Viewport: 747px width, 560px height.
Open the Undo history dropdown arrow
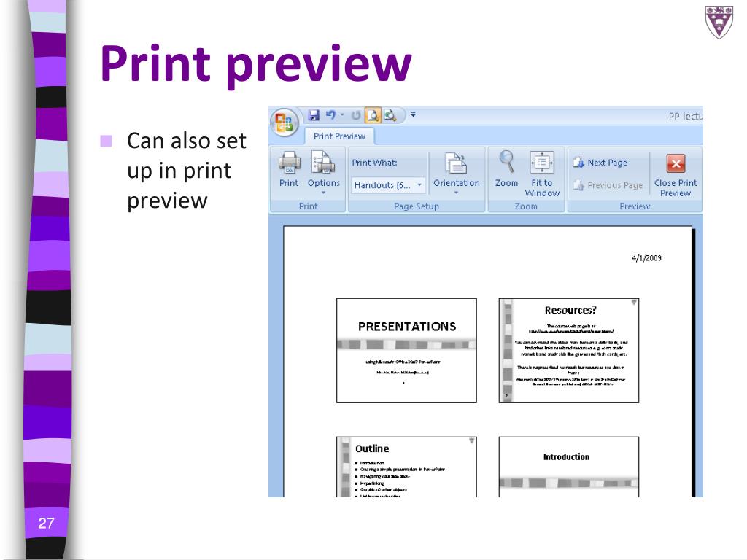342,115
